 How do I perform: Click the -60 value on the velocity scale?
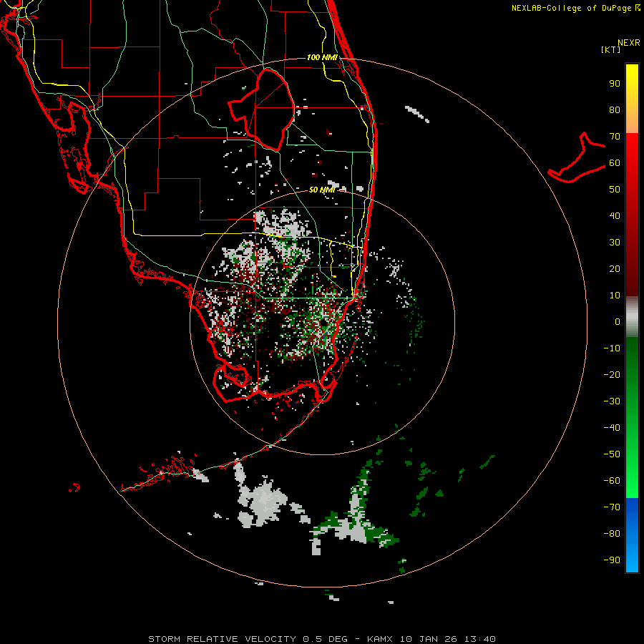tap(612, 481)
